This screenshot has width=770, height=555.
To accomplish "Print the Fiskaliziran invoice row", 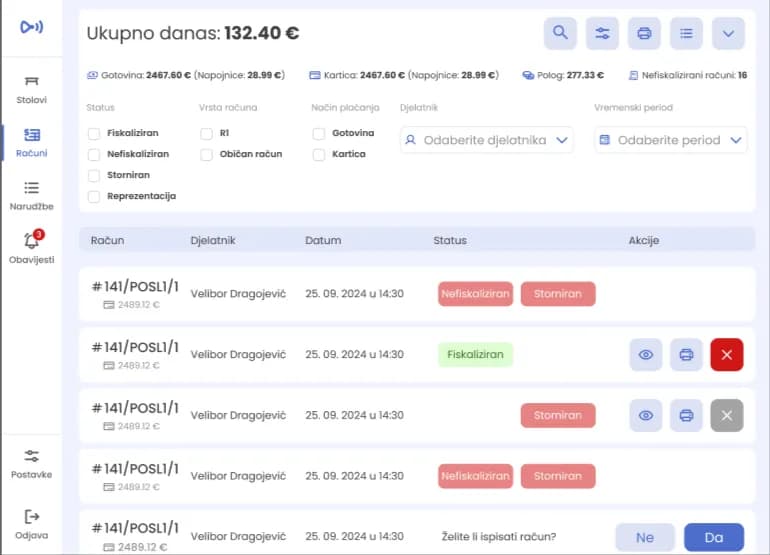I will (686, 355).
